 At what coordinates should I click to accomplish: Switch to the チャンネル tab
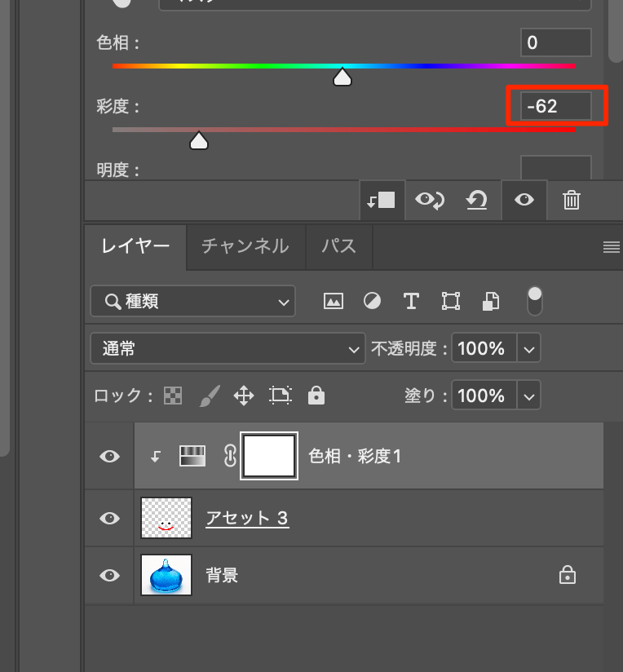(245, 245)
